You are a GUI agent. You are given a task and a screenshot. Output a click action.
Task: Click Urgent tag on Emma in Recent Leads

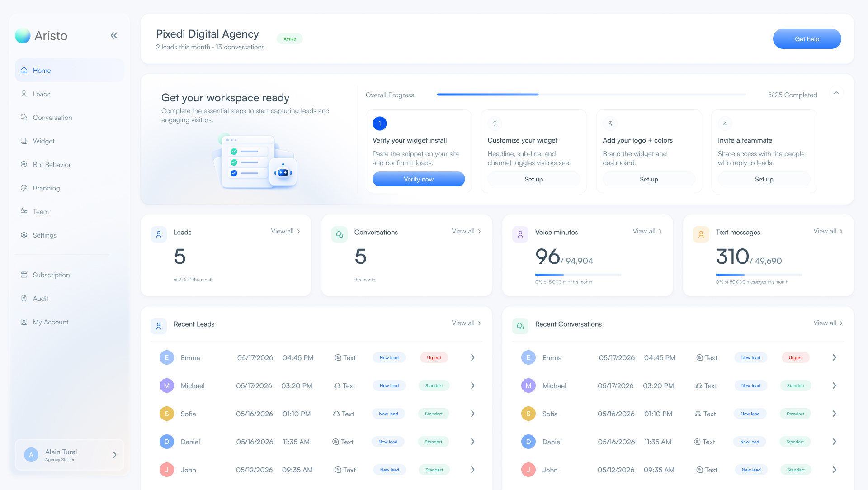(434, 358)
